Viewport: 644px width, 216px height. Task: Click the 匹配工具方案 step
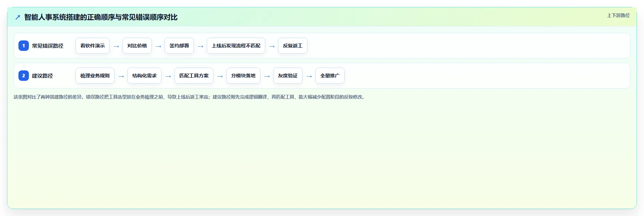click(x=194, y=76)
